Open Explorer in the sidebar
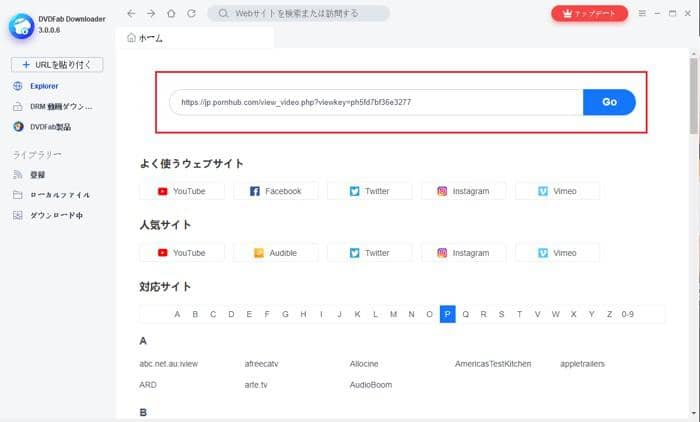The height and width of the screenshot is (422, 700). click(44, 86)
